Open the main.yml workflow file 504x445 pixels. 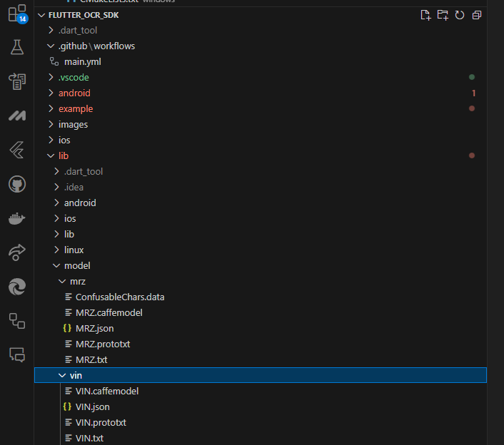(x=82, y=62)
